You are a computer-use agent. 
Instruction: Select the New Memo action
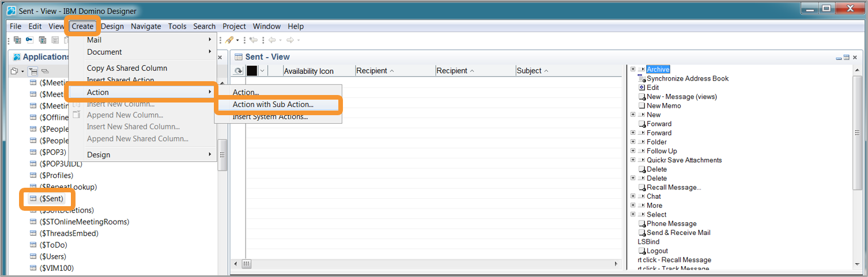point(664,105)
